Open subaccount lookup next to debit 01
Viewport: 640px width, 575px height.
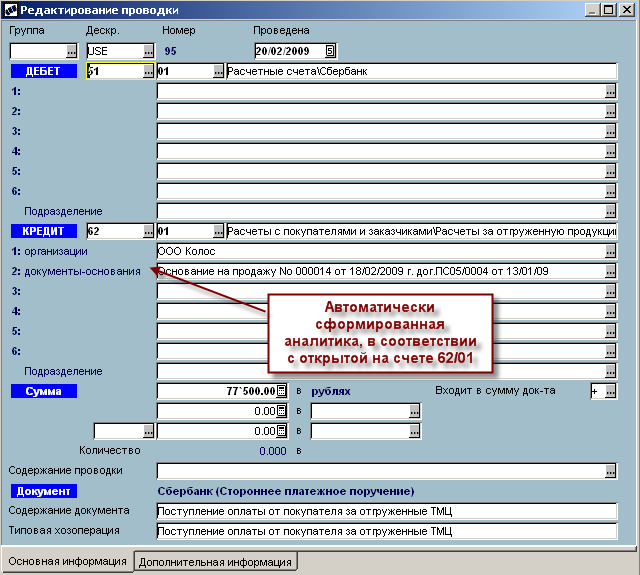click(218, 71)
